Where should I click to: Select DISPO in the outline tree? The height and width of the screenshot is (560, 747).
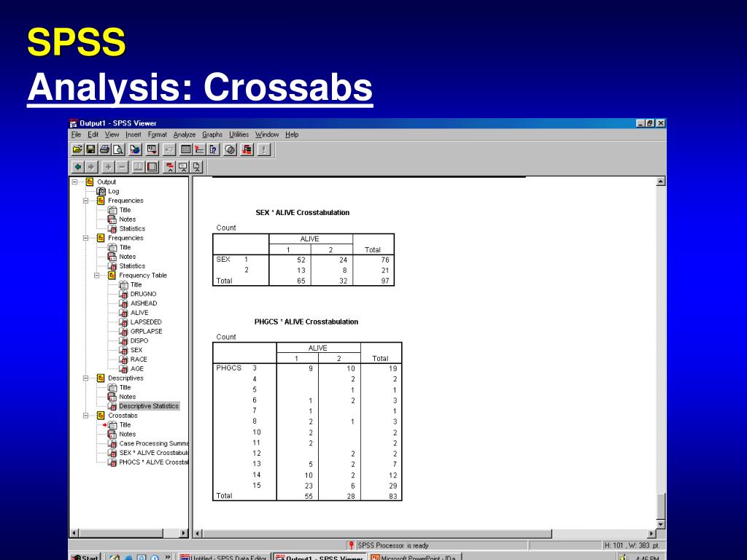tap(139, 341)
